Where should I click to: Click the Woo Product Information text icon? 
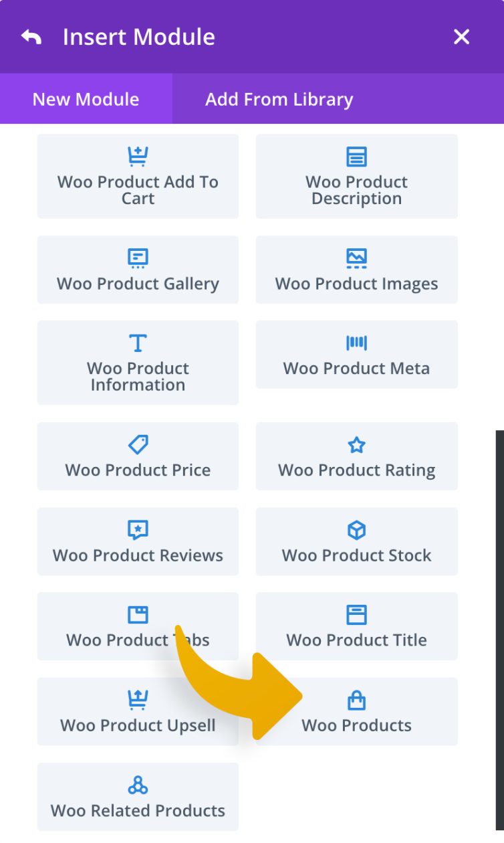138,343
